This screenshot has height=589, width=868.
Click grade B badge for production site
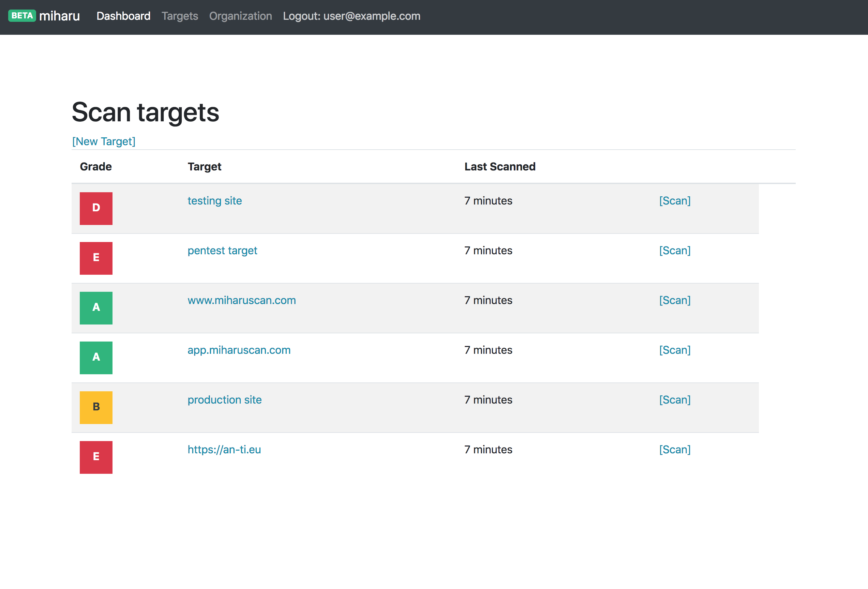pos(96,407)
